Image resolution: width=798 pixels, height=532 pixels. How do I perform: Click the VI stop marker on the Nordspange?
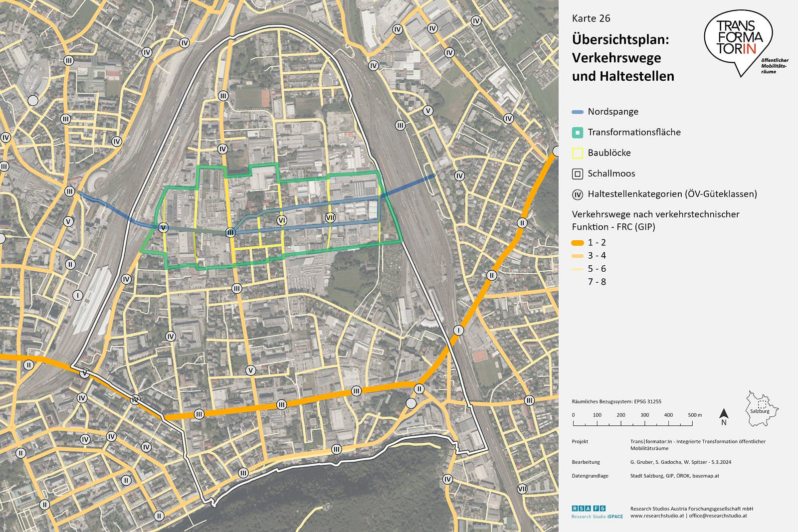pos(282,220)
